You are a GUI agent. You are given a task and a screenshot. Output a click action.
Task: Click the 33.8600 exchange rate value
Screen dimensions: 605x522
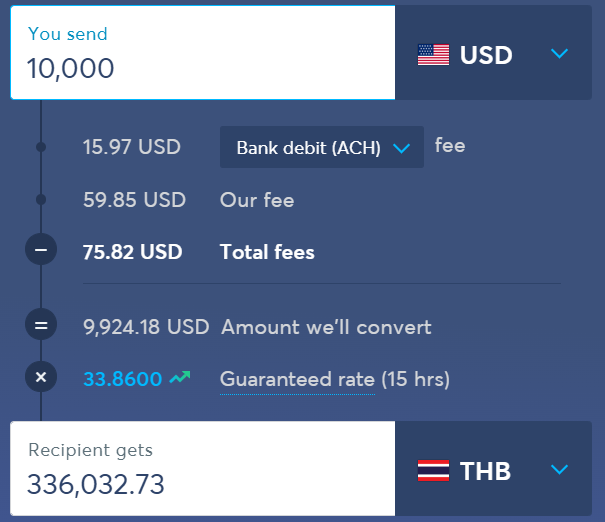[x=122, y=379]
